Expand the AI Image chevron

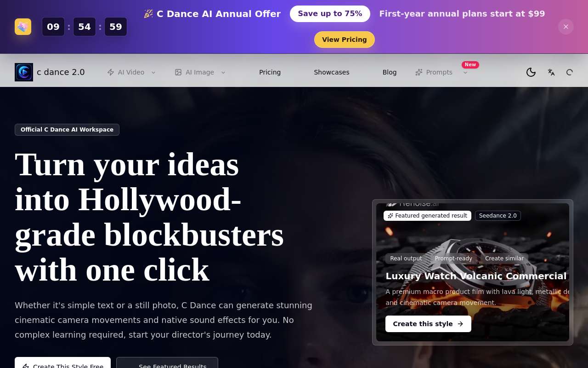tap(223, 72)
